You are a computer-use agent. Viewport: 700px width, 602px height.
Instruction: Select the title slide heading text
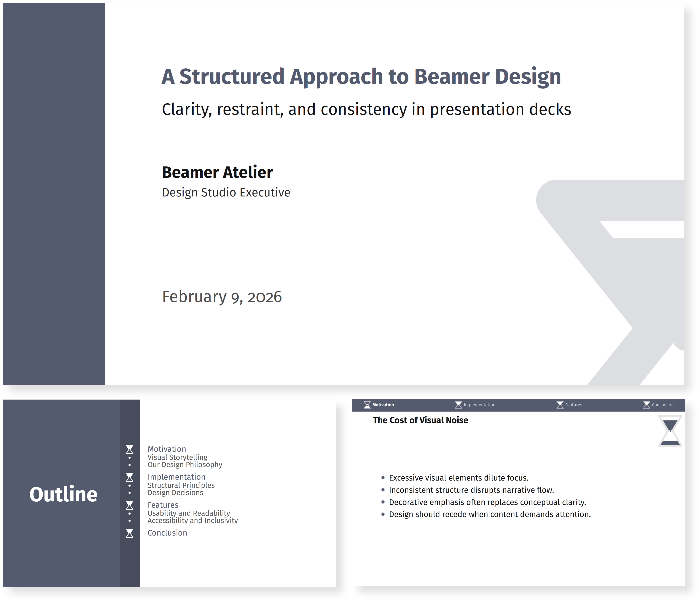point(361,76)
